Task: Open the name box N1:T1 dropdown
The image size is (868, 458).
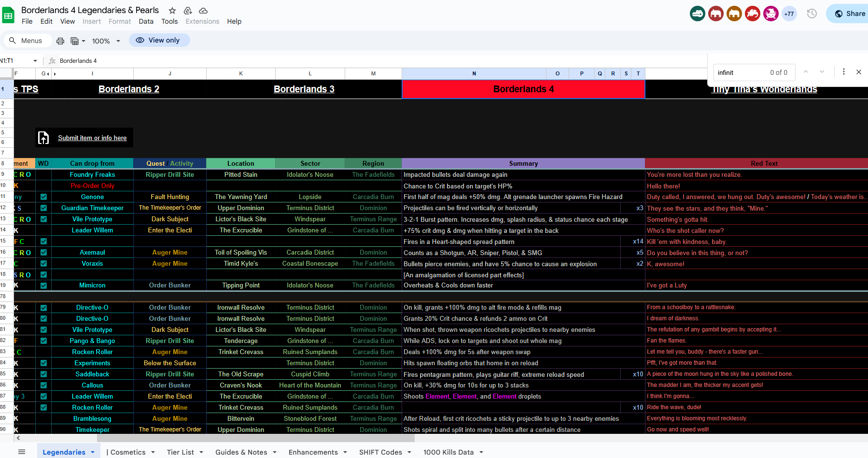Action: (x=35, y=61)
